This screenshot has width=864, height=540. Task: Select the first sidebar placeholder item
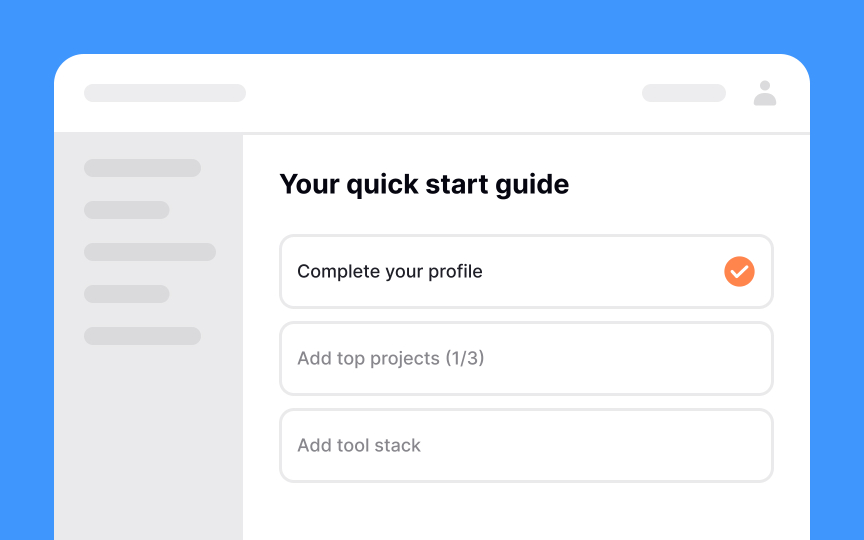142,168
